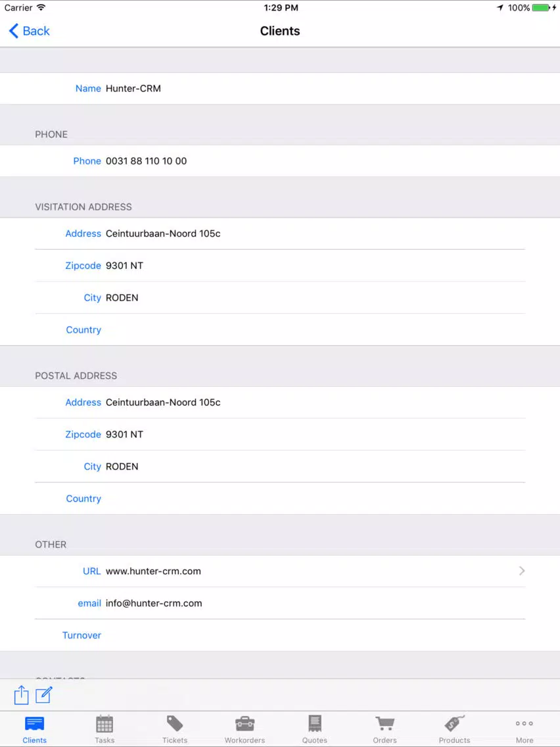The height and width of the screenshot is (747, 560).
Task: Go back using the Back button
Action: (x=29, y=31)
